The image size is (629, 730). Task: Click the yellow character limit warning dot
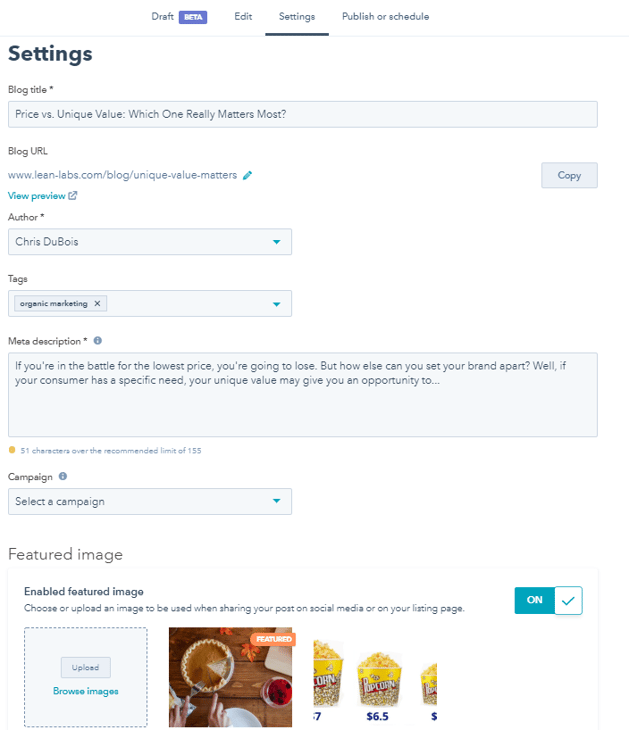(12, 451)
